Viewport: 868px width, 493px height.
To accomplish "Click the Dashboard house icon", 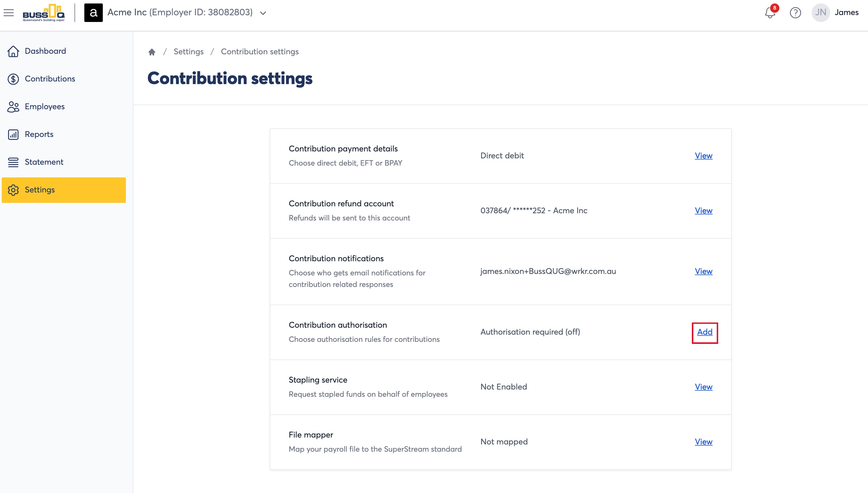I will [x=13, y=51].
